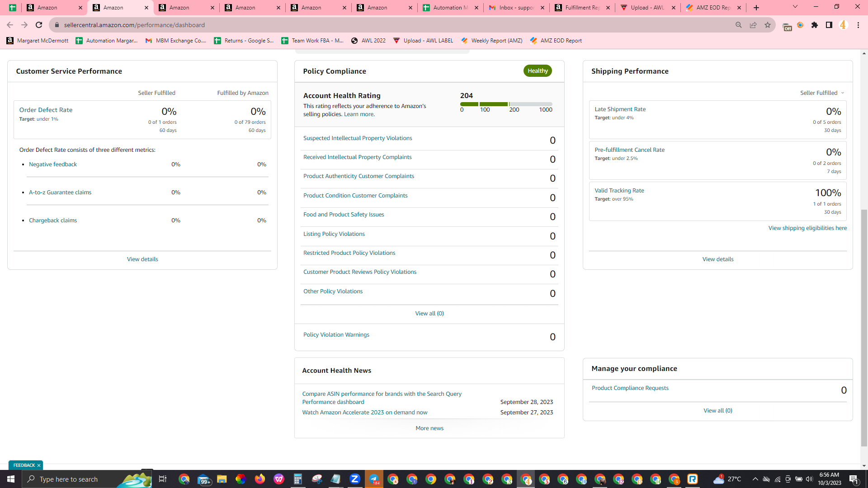
Task: Click View shipping eligibilities here
Action: pyautogui.click(x=807, y=228)
